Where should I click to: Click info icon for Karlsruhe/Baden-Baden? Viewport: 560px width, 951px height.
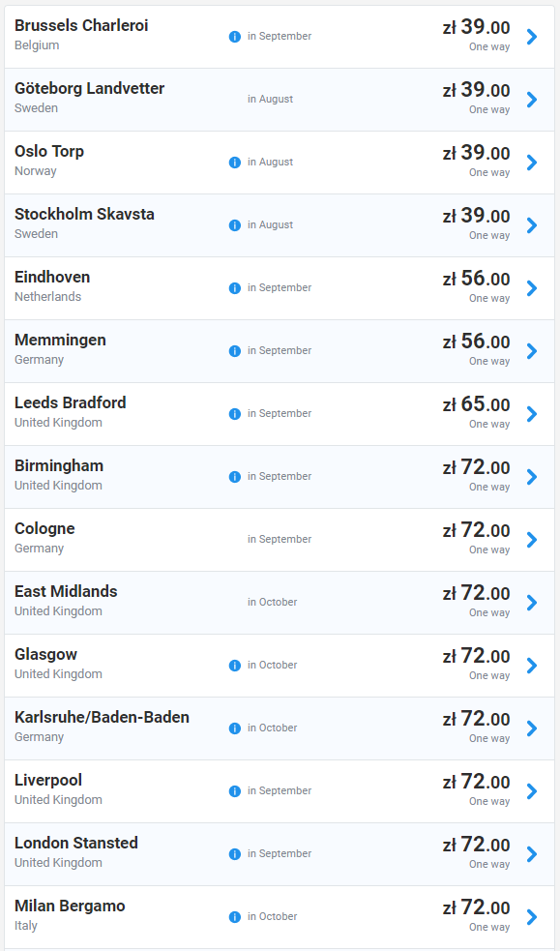click(235, 728)
